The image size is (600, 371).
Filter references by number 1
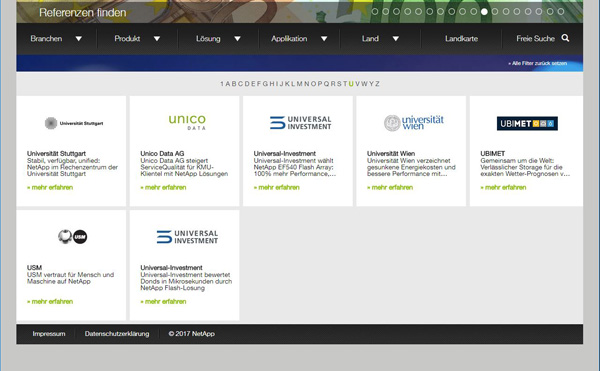222,84
